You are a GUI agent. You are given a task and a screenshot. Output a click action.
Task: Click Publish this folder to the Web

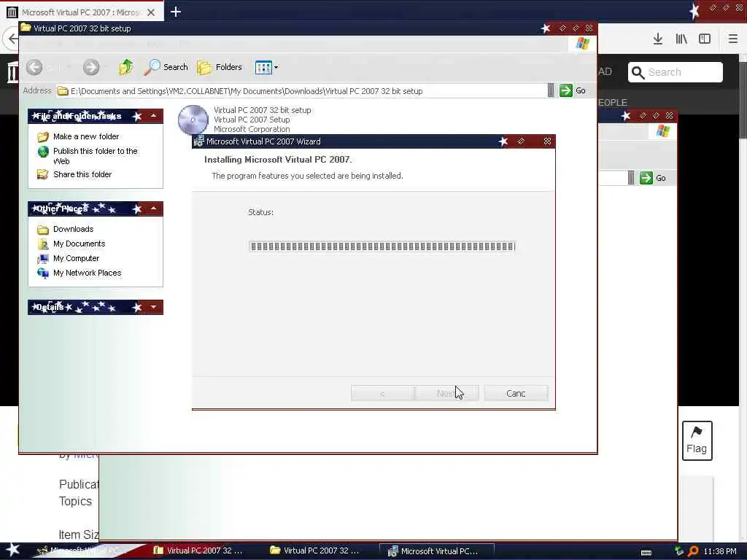point(96,156)
